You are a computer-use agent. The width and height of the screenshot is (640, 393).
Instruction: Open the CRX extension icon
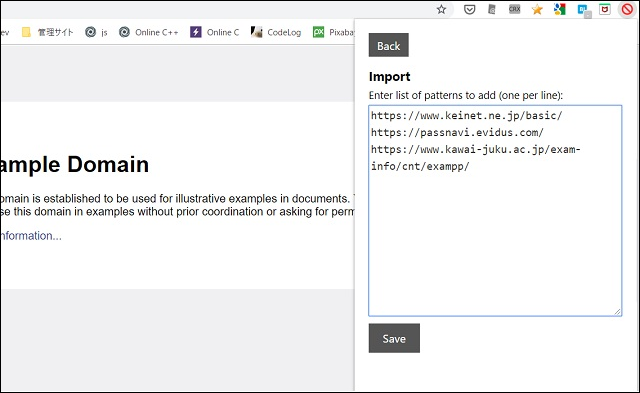tap(514, 9)
